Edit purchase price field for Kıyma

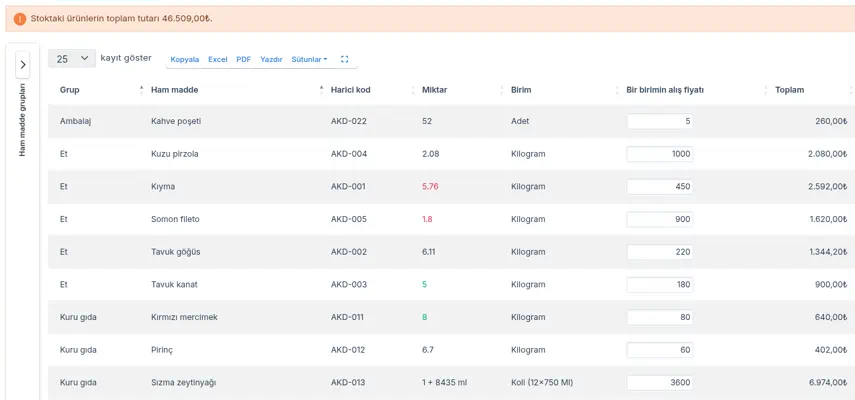tap(660, 186)
